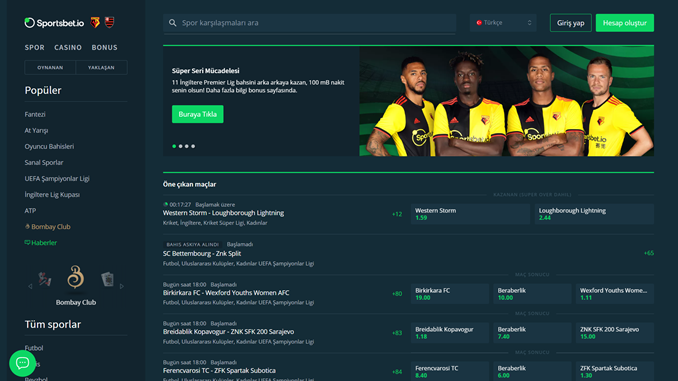
Task: Open the At Yarışı link
Action: coord(36,130)
